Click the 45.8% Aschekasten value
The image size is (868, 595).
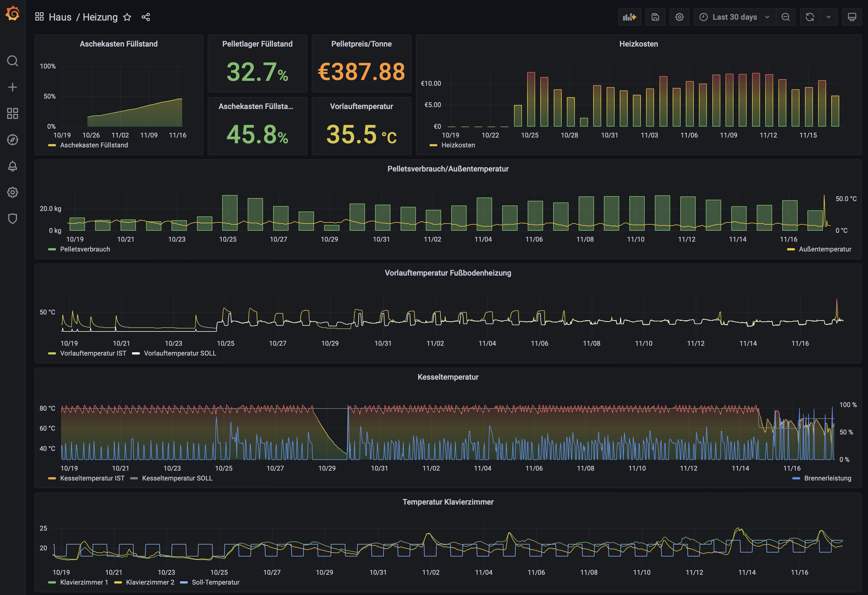coord(257,134)
